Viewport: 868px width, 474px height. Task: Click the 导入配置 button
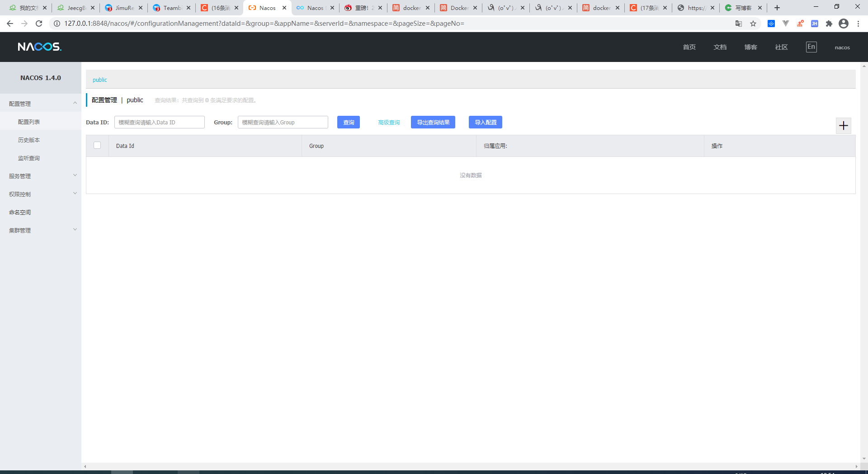[x=486, y=122]
